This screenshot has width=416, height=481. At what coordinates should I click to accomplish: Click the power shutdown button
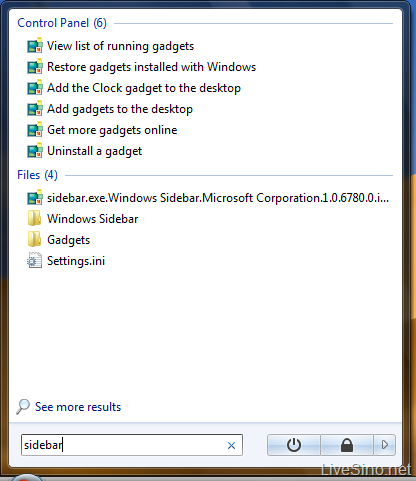coord(294,445)
